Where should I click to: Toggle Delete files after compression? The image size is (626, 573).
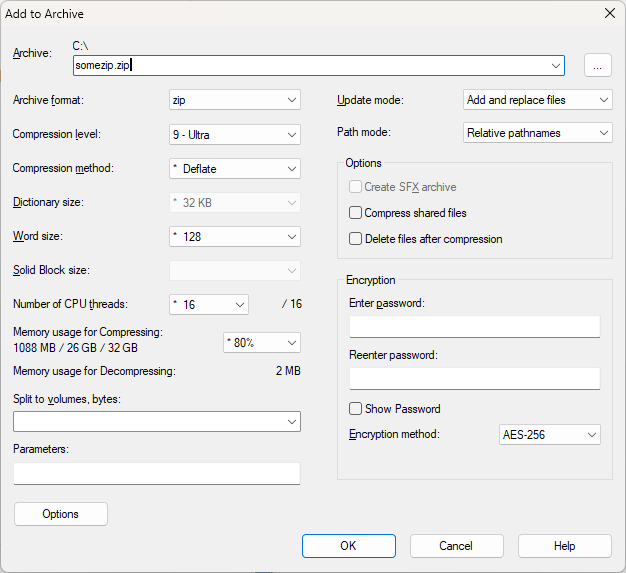(355, 239)
